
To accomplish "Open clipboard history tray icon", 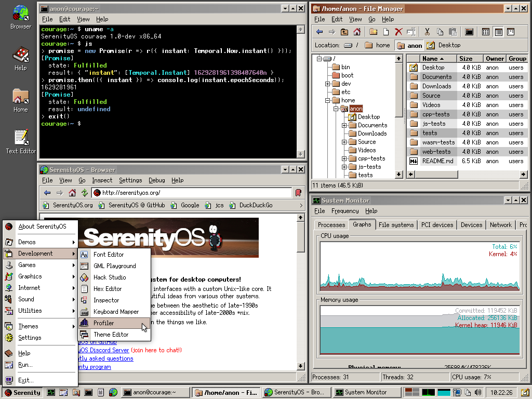I will (468, 393).
